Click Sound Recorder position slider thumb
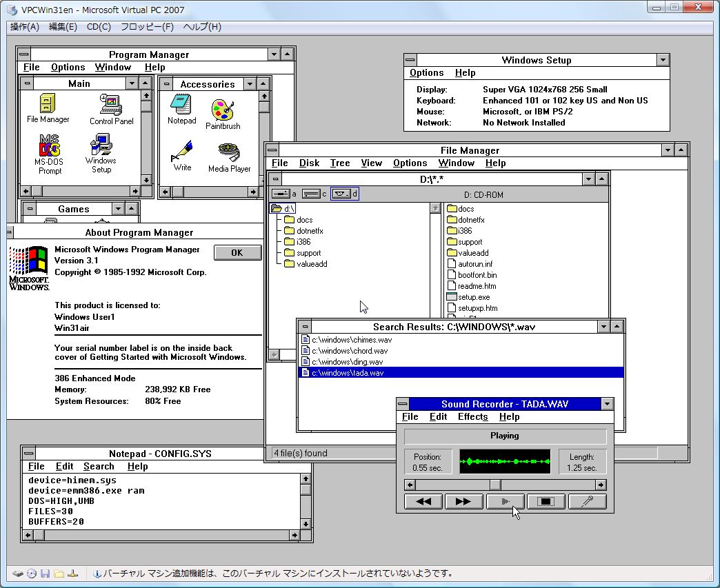 pyautogui.click(x=495, y=485)
